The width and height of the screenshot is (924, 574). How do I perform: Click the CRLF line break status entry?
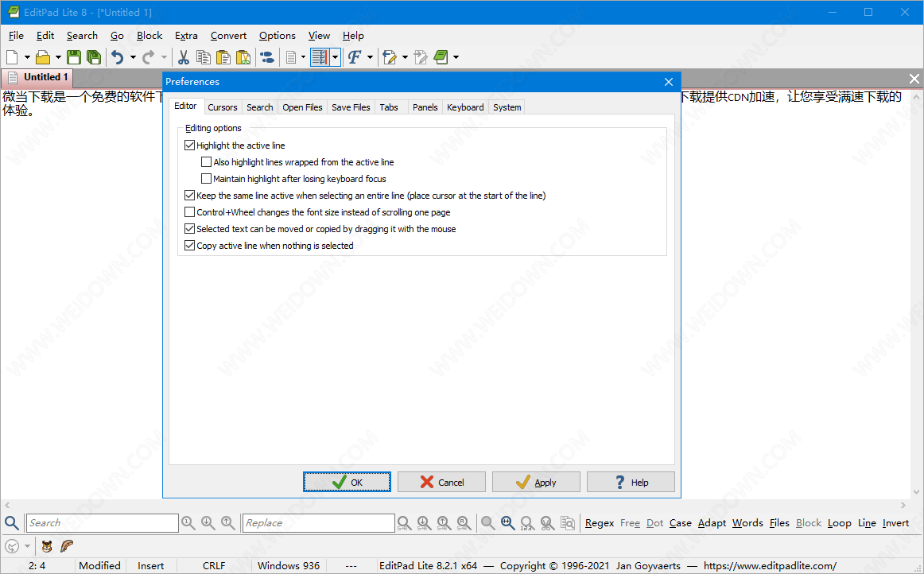click(214, 566)
